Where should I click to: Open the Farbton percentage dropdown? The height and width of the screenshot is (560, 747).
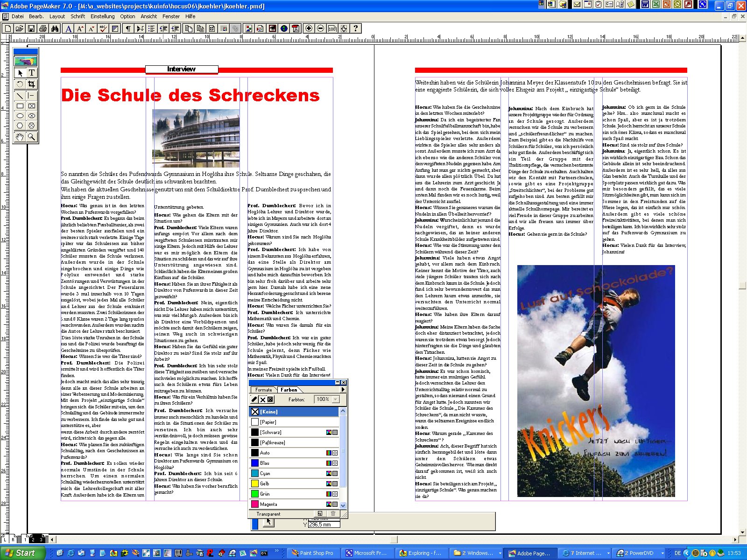335,399
